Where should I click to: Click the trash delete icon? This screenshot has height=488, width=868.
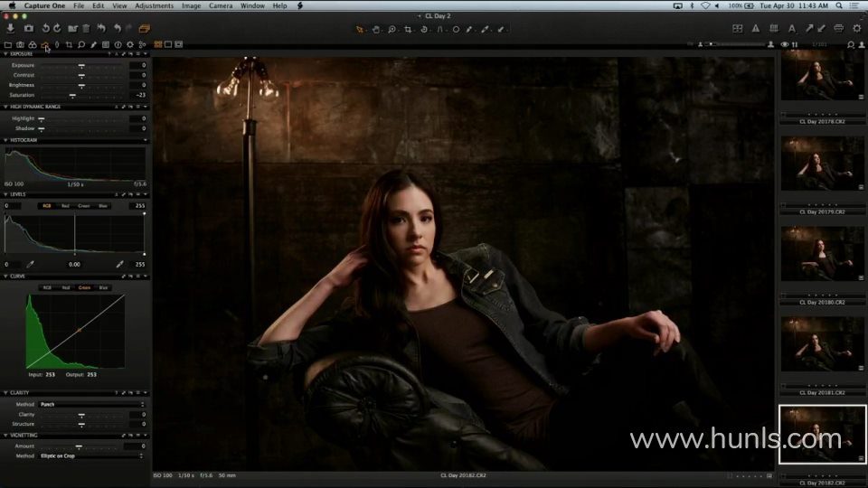86,28
